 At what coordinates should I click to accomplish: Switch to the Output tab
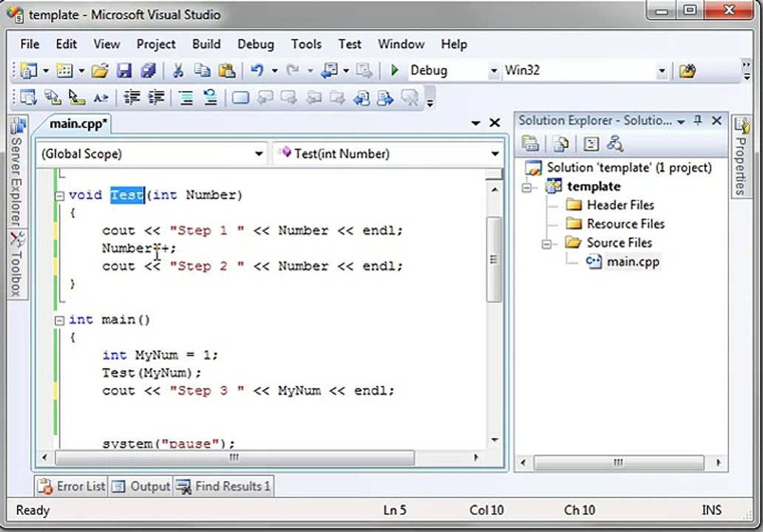[140, 486]
